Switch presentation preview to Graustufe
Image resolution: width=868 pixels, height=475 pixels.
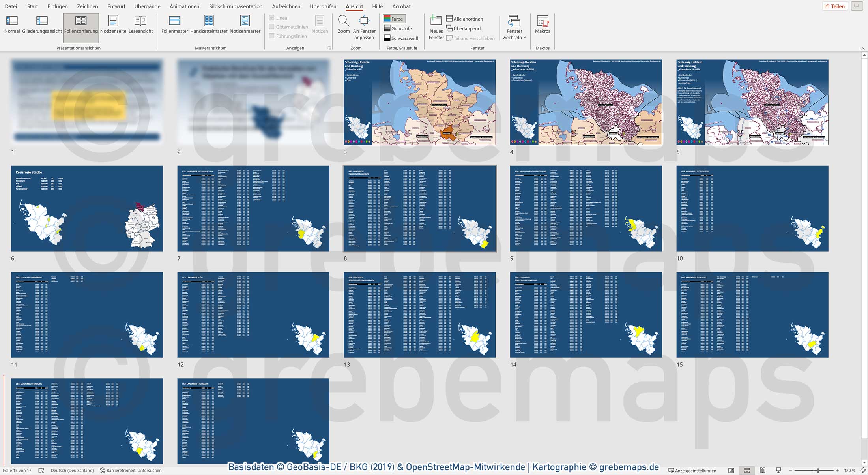(398, 28)
